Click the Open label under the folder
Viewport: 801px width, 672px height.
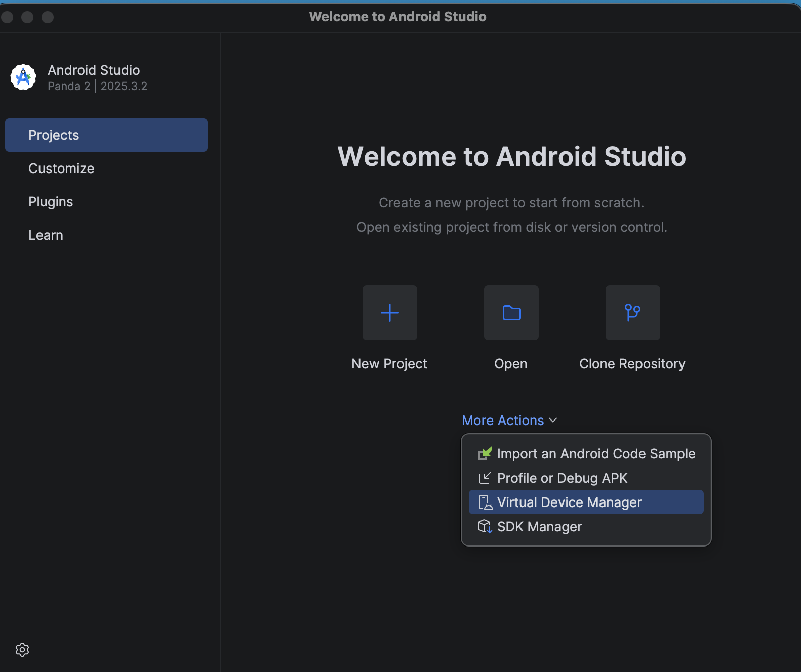coord(511,364)
